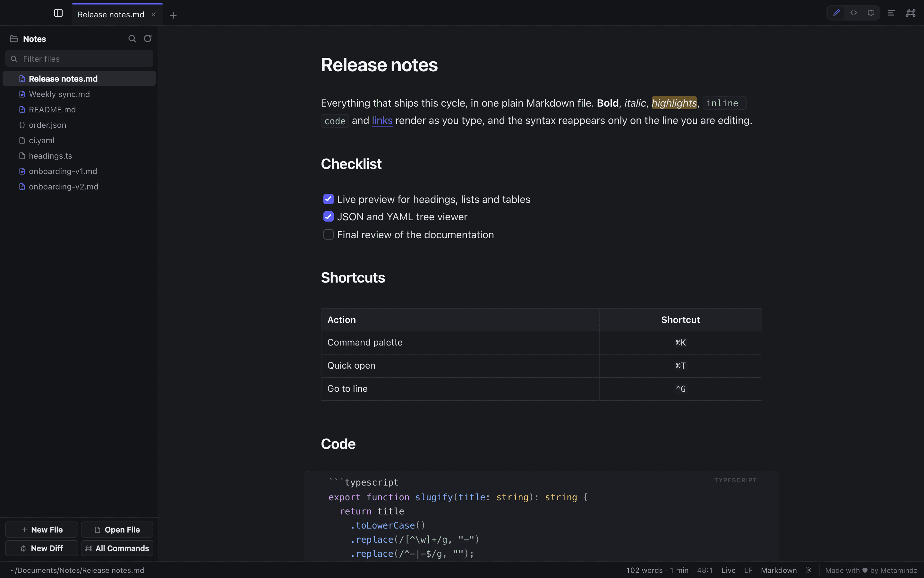
Task: Close the Release notes.md tab
Action: (153, 14)
